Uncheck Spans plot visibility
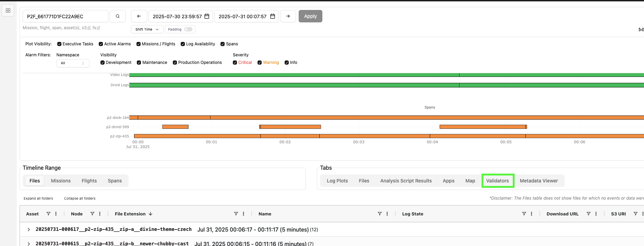The height and width of the screenshot is (246, 644). click(223, 44)
